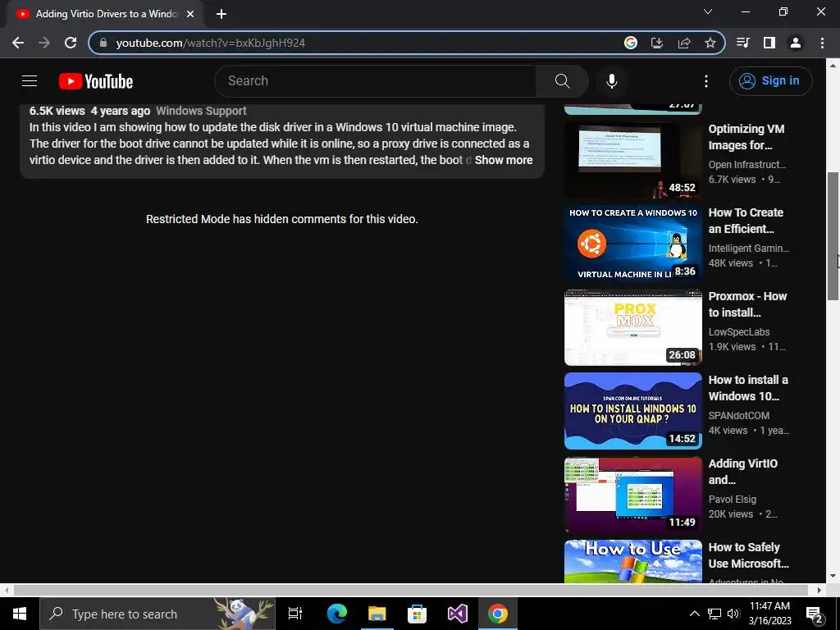Image resolution: width=840 pixels, height=630 pixels.
Task: Reload the current page
Action: pyautogui.click(x=71, y=43)
